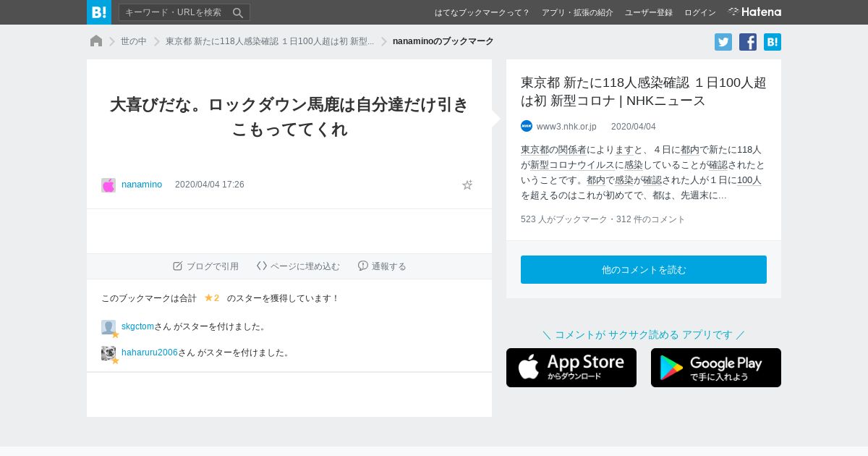Click the ★2 star count
This screenshot has height=456, width=868.
pyautogui.click(x=212, y=297)
